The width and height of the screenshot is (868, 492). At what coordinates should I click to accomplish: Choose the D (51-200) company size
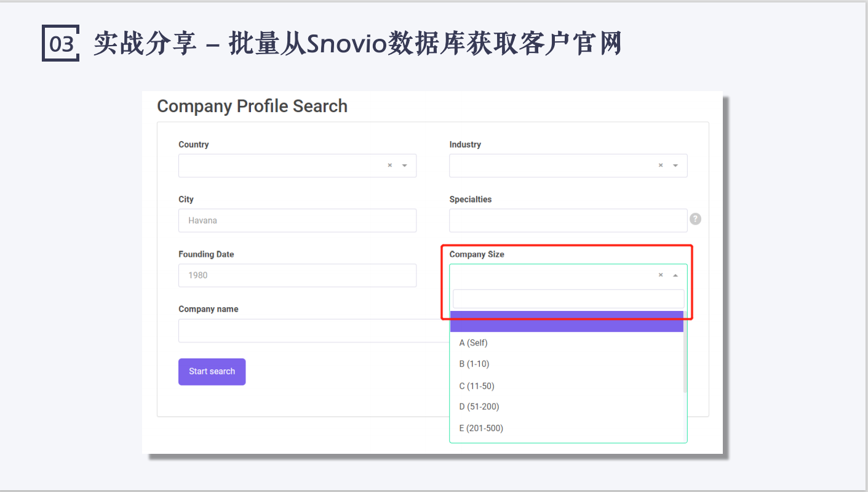(567, 406)
